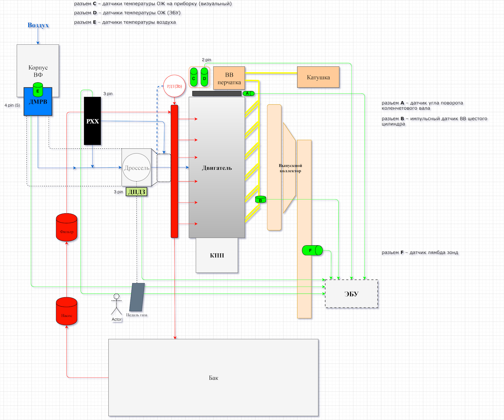
Task: Select the gray Педаль газа pedal shape
Action: coord(137,297)
